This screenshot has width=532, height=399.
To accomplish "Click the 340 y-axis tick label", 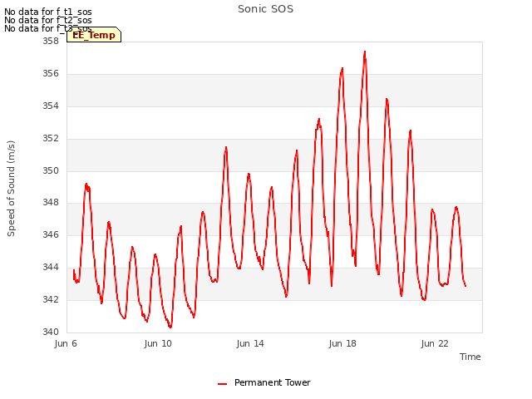I will [x=51, y=332].
